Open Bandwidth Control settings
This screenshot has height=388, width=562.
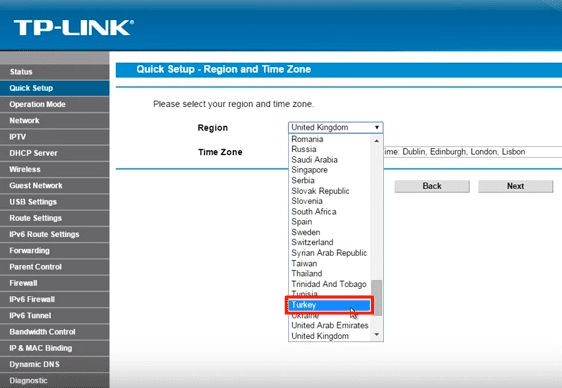[54, 332]
